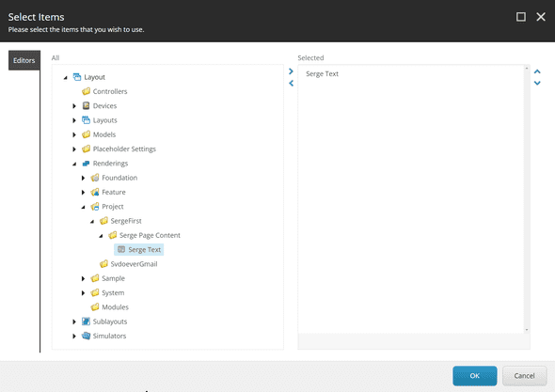The image size is (555, 392).
Task: Click the Serge Text rendering icon
Action: pyautogui.click(x=121, y=249)
